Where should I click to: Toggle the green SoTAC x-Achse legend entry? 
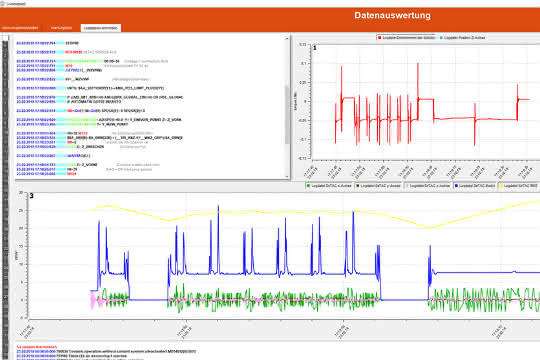click(329, 186)
